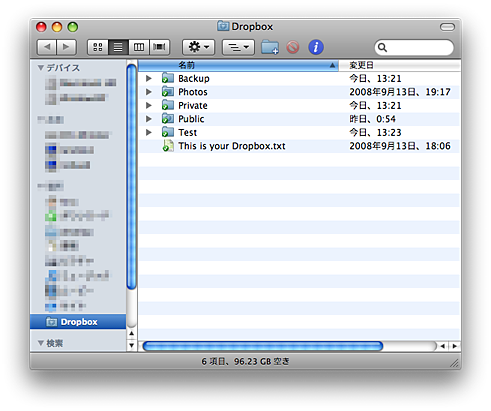The height and width of the screenshot is (411, 491).
Task: Open Get Info with blue i icon
Action: coord(316,47)
